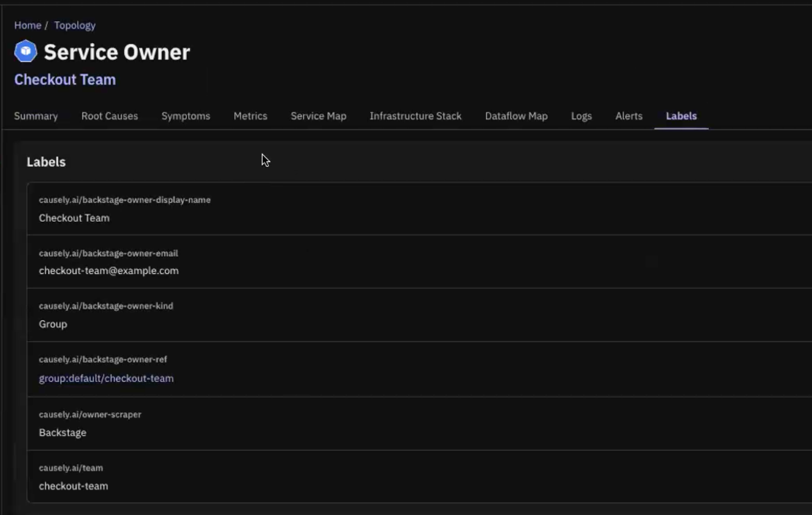Image resolution: width=812 pixels, height=515 pixels.
Task: Open the Root Causes tab
Action: click(109, 116)
